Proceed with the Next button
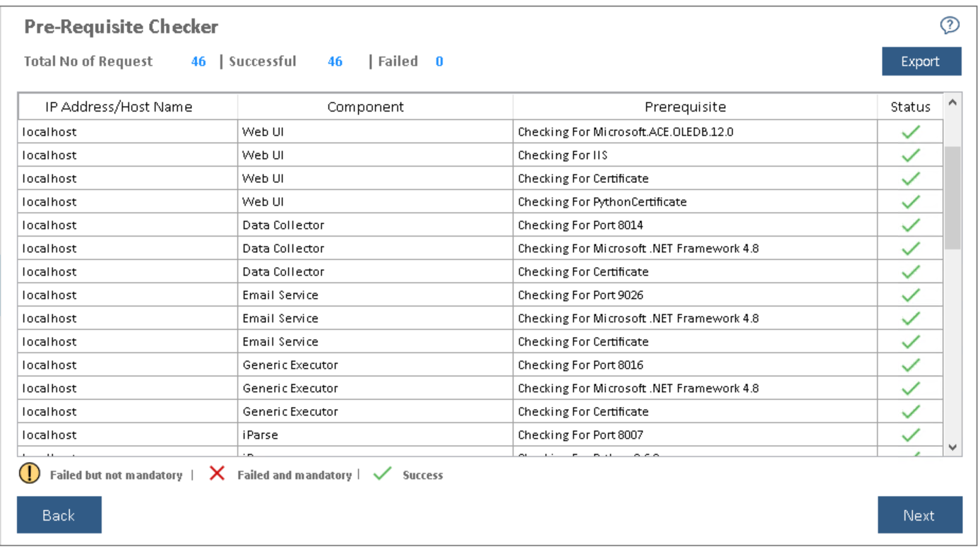Viewport: 980px width, 551px height. [x=919, y=515]
